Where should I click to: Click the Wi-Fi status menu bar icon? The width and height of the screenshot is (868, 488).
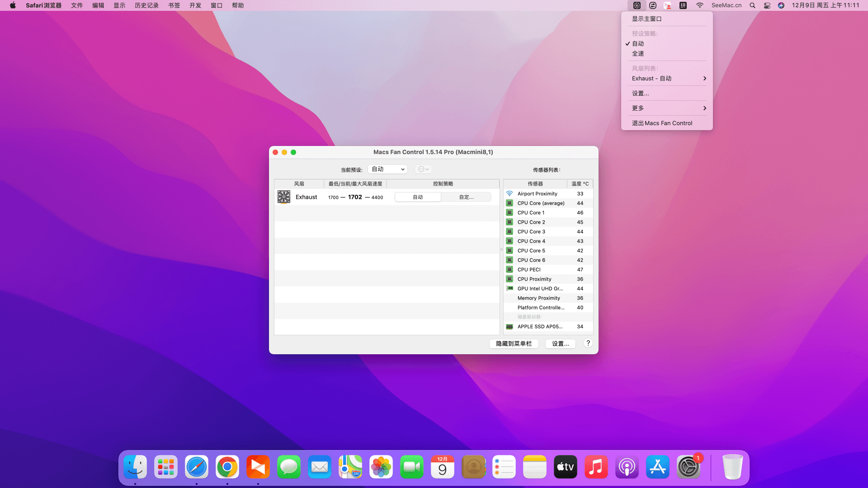coord(699,5)
